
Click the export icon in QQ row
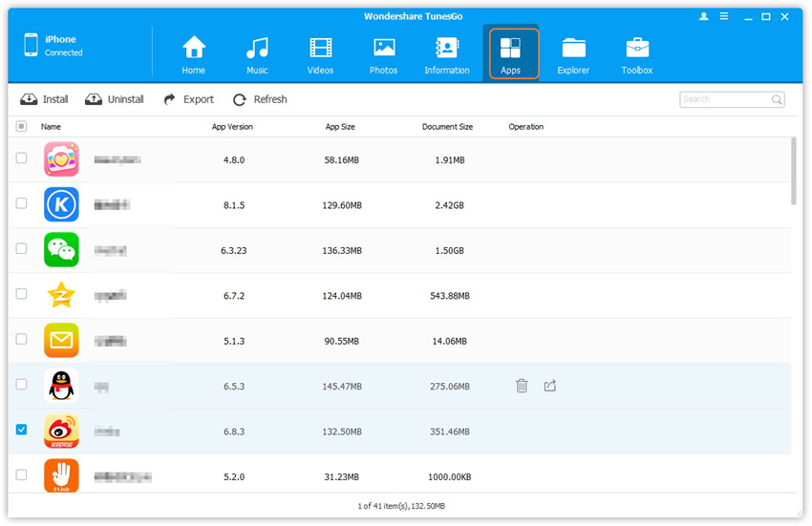(x=550, y=386)
